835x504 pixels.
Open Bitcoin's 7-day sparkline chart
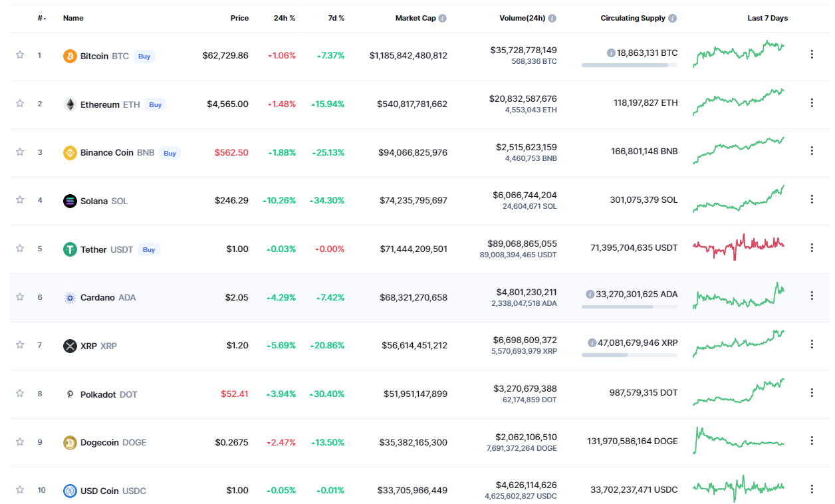pyautogui.click(x=739, y=53)
